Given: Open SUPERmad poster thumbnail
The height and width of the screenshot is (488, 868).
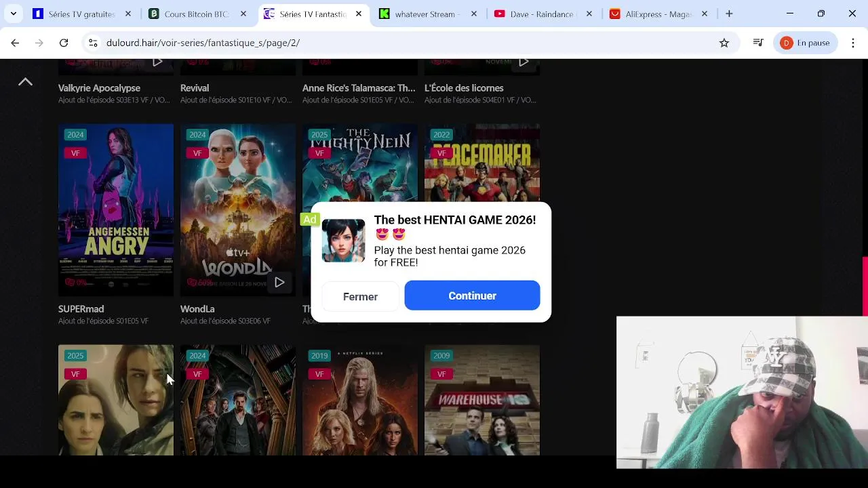Looking at the screenshot, I should (116, 210).
